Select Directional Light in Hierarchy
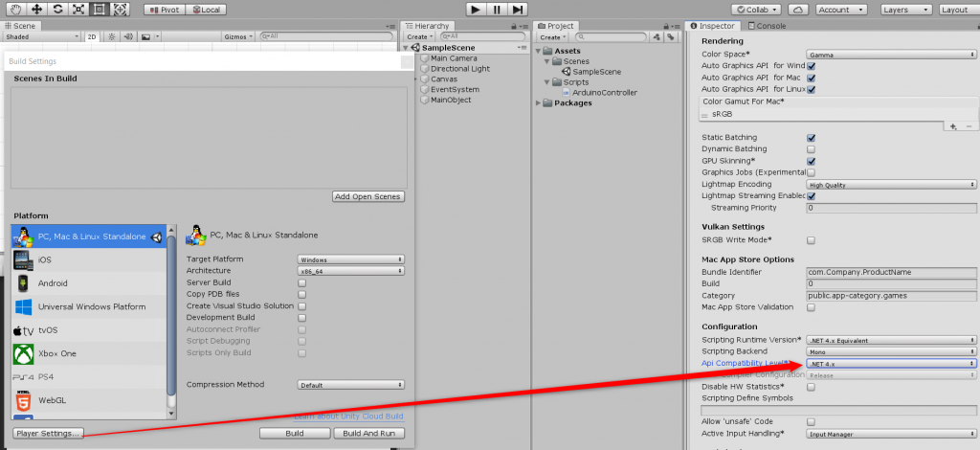 tap(460, 69)
